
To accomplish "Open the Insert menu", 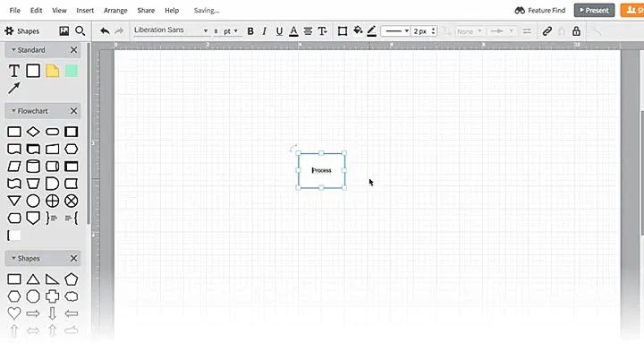I will [85, 10].
